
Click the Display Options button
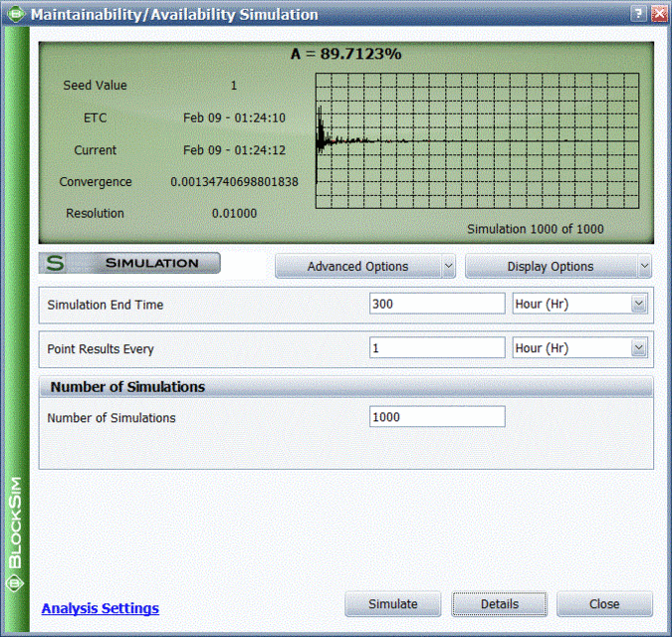pos(552,266)
